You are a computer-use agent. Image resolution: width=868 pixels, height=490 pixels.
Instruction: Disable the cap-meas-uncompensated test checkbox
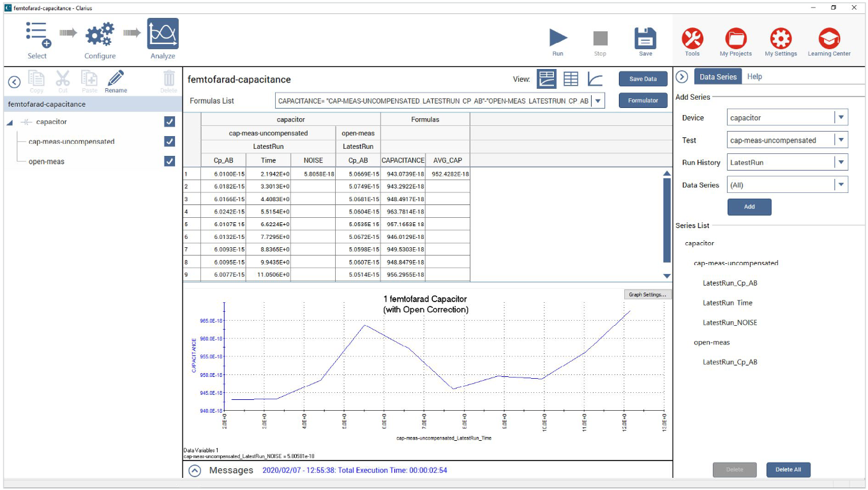point(169,141)
